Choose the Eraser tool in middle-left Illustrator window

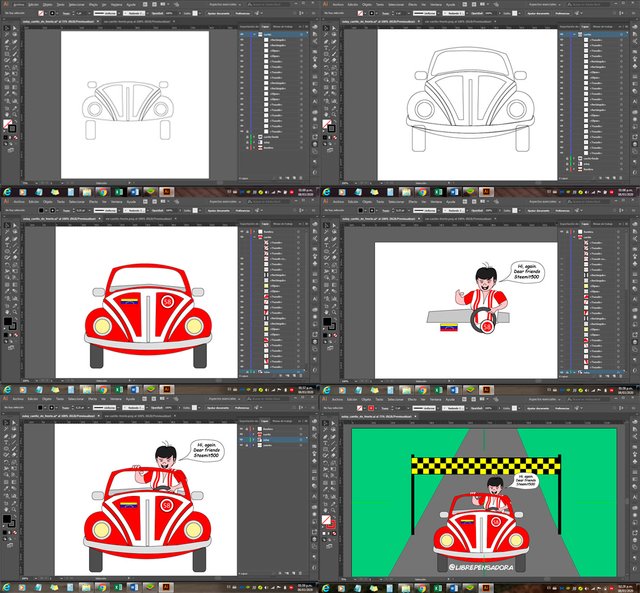14,257
